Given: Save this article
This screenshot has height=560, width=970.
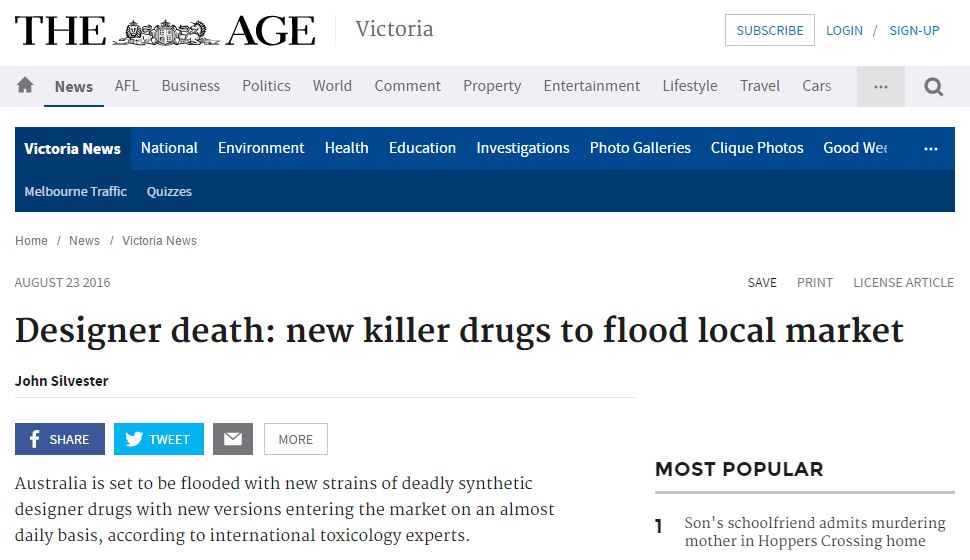Looking at the screenshot, I should click(x=762, y=283).
